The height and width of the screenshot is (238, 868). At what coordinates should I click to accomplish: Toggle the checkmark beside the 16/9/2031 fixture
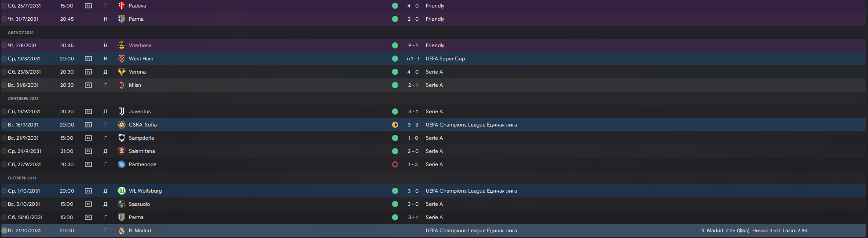coord(4,125)
